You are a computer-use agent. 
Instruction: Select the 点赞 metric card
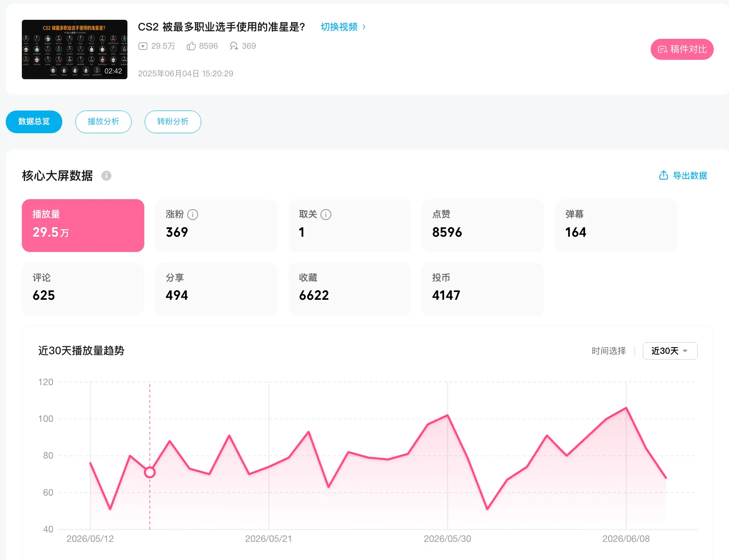(483, 226)
